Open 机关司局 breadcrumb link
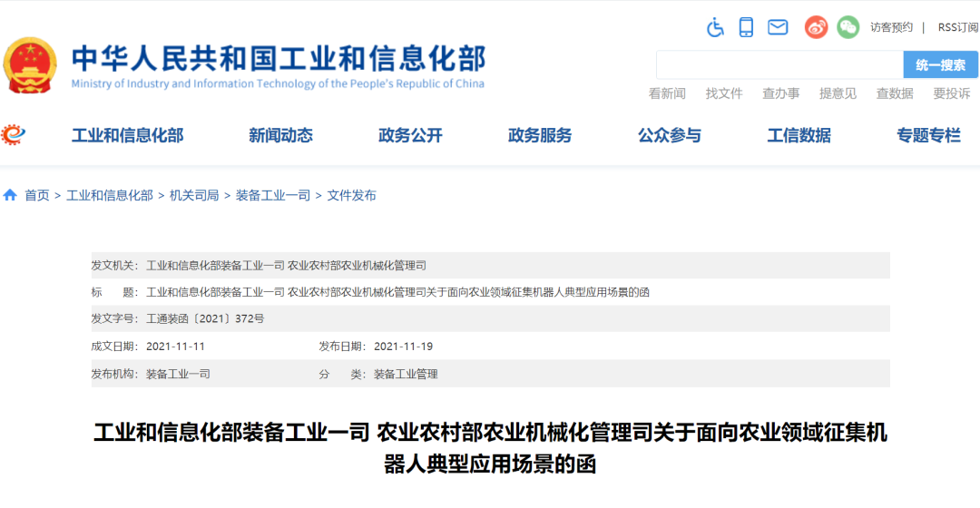This screenshot has width=980, height=508. pyautogui.click(x=194, y=196)
